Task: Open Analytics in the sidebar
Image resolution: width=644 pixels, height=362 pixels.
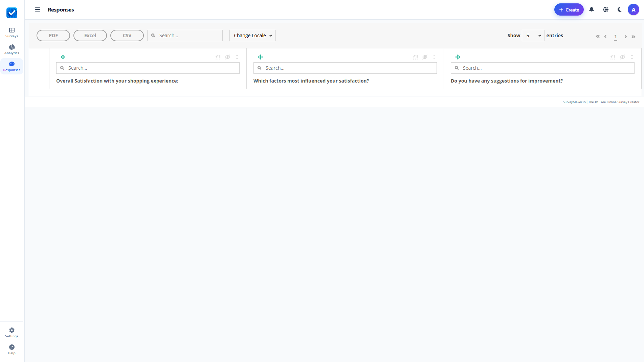Action: (x=12, y=49)
